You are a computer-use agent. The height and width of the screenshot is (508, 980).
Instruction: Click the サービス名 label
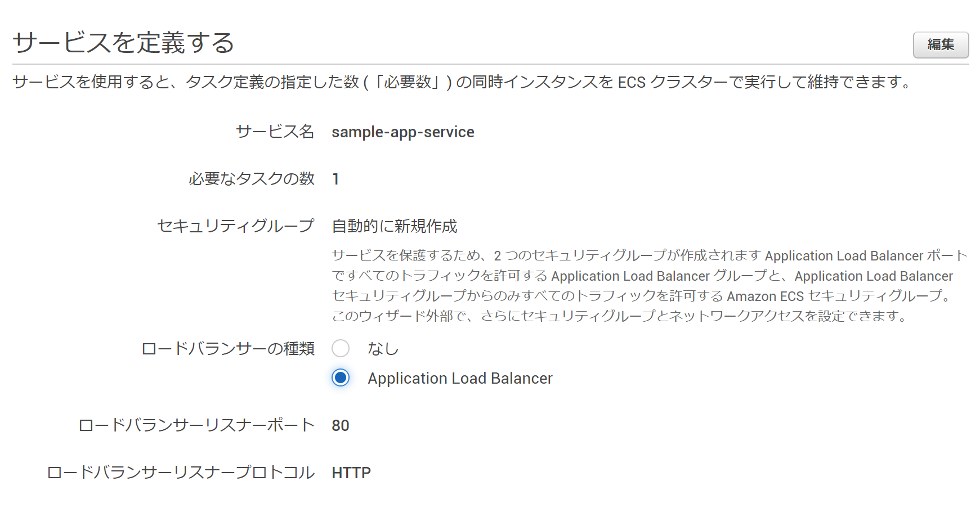(x=275, y=132)
